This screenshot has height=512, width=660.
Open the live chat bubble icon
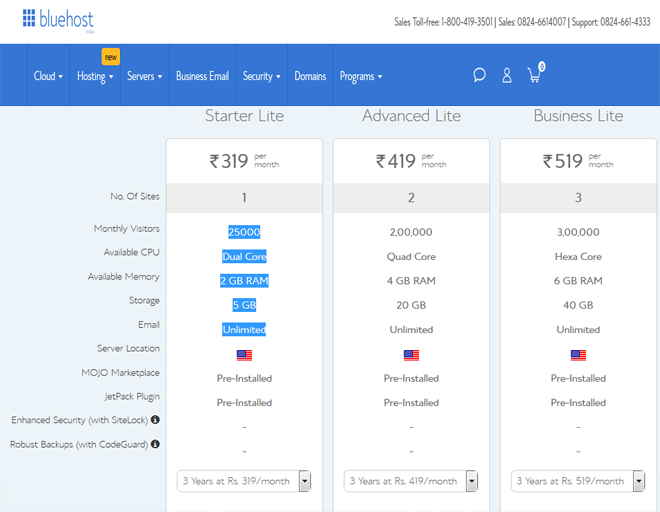[x=479, y=75]
